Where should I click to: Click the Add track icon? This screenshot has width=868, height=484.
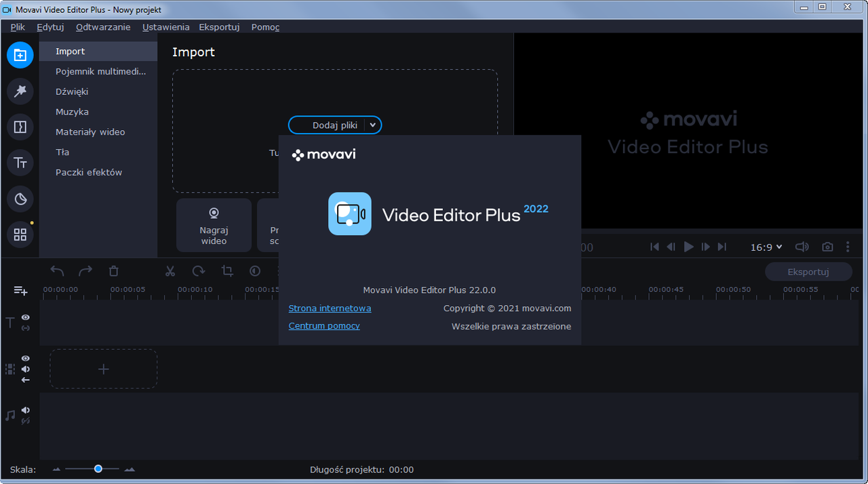coord(21,291)
